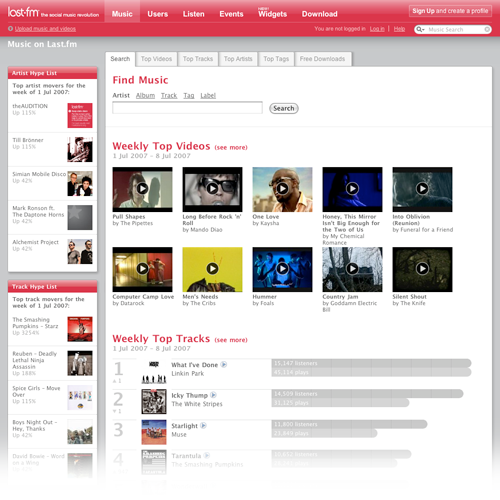Open the Events navigation item

point(231,14)
